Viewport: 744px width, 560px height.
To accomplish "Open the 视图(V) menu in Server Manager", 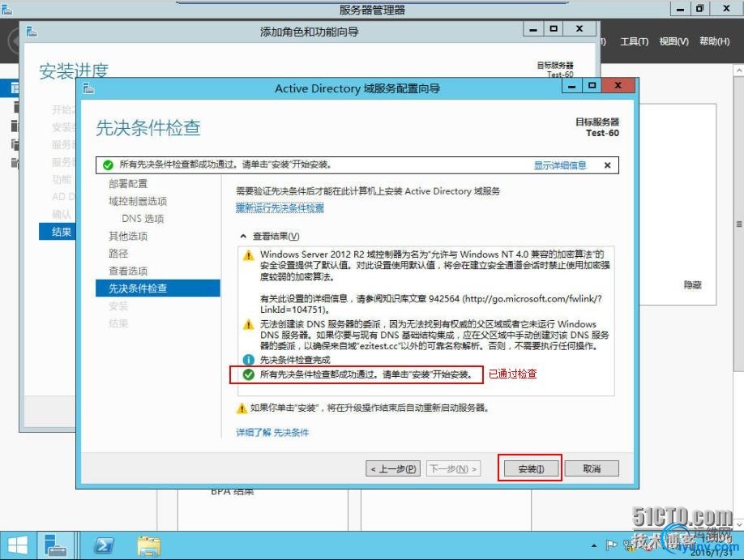I will 673,42.
